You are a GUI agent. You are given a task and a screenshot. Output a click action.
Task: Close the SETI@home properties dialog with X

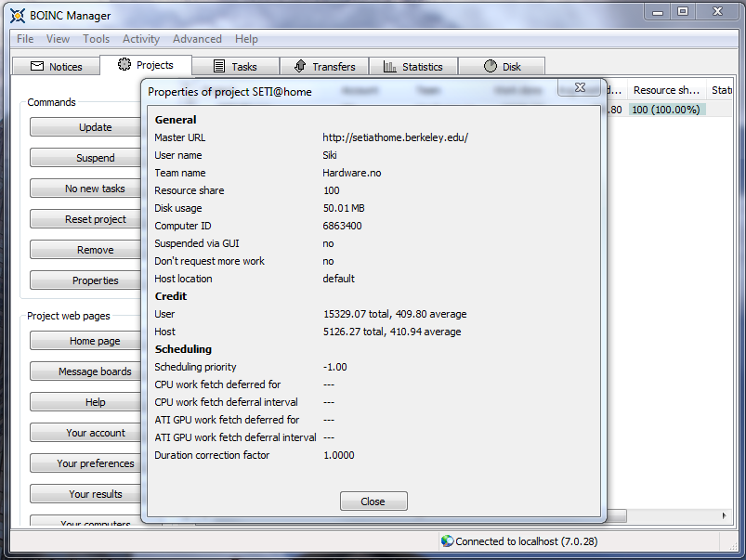click(x=580, y=87)
